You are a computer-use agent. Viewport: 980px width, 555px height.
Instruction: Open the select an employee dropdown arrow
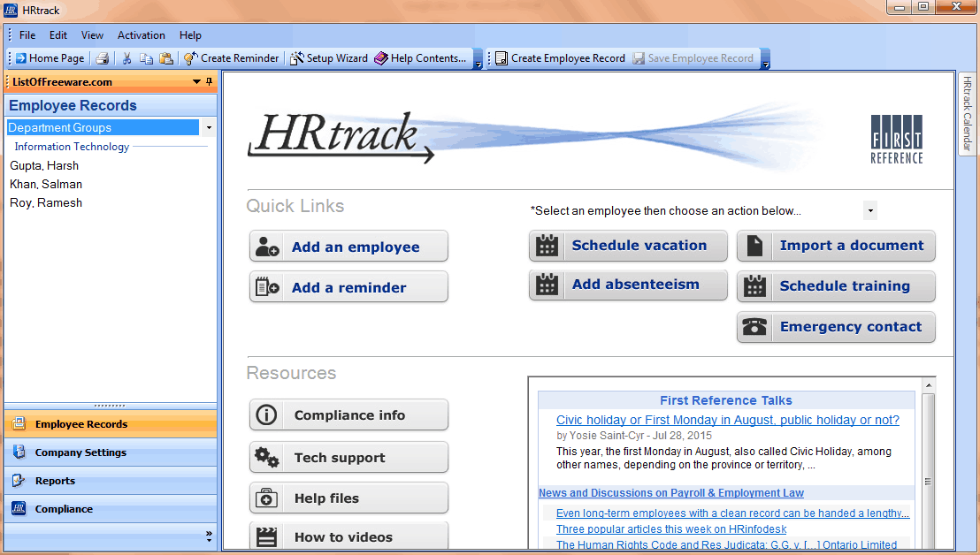click(870, 210)
